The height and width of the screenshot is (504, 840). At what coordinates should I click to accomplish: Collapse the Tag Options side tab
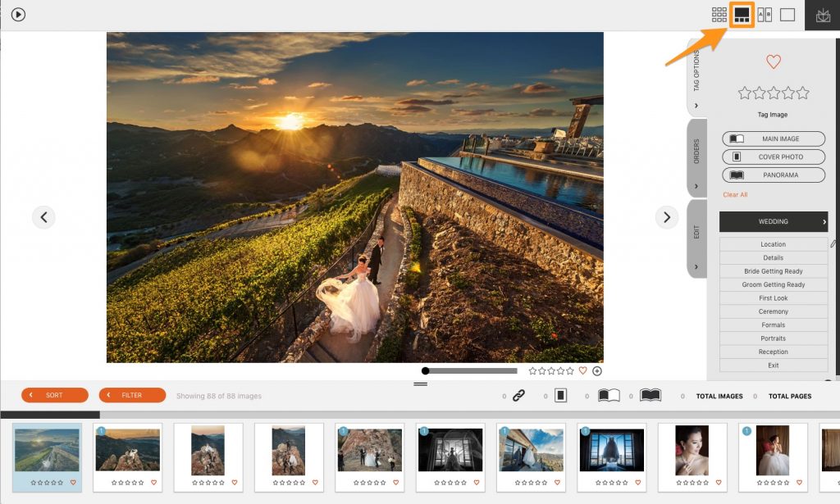click(x=696, y=78)
